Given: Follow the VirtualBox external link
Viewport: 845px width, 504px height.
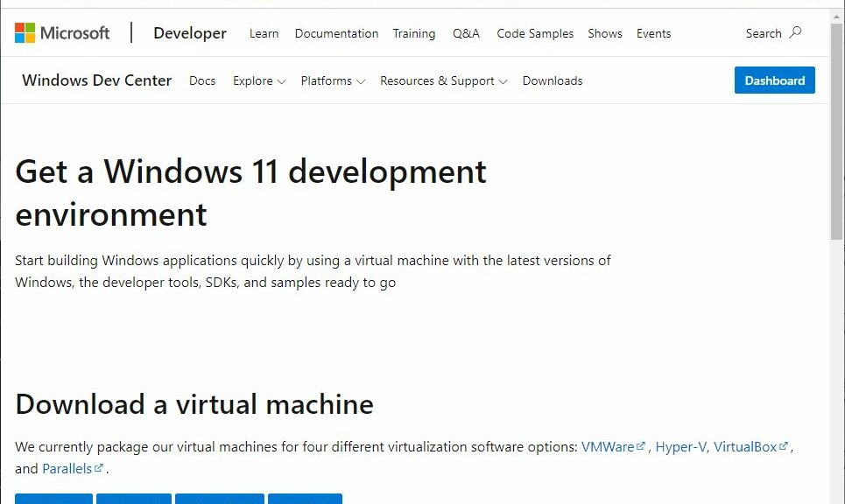Looking at the screenshot, I should click(x=750, y=447).
